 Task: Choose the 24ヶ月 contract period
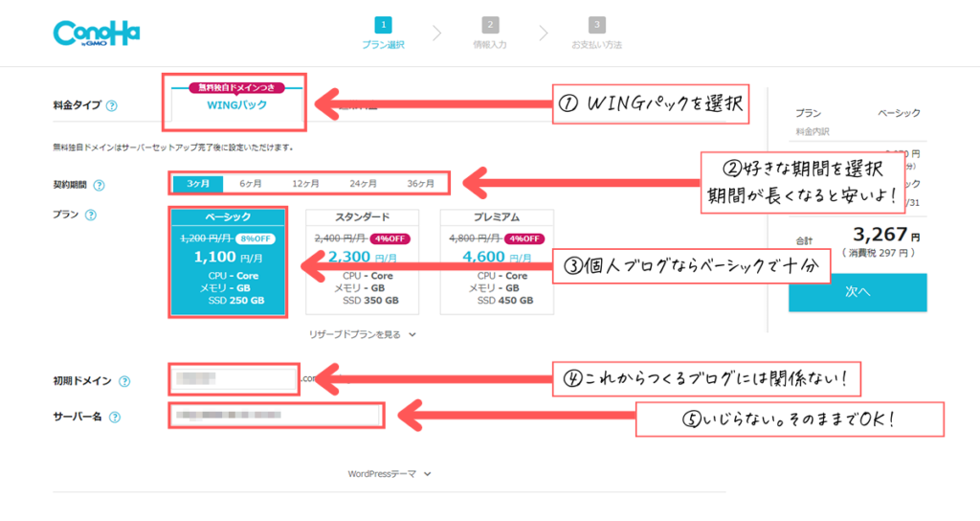pyautogui.click(x=363, y=183)
